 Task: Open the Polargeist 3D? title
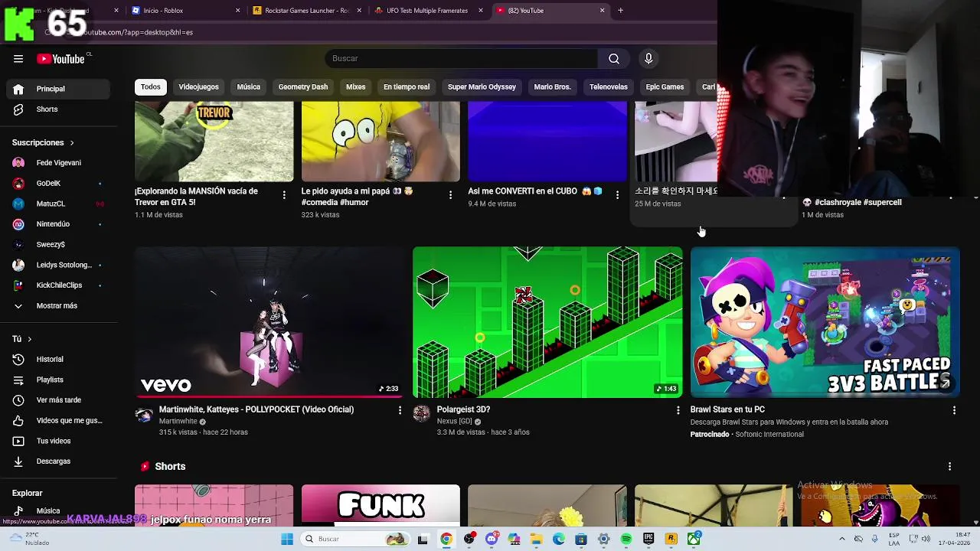point(464,410)
